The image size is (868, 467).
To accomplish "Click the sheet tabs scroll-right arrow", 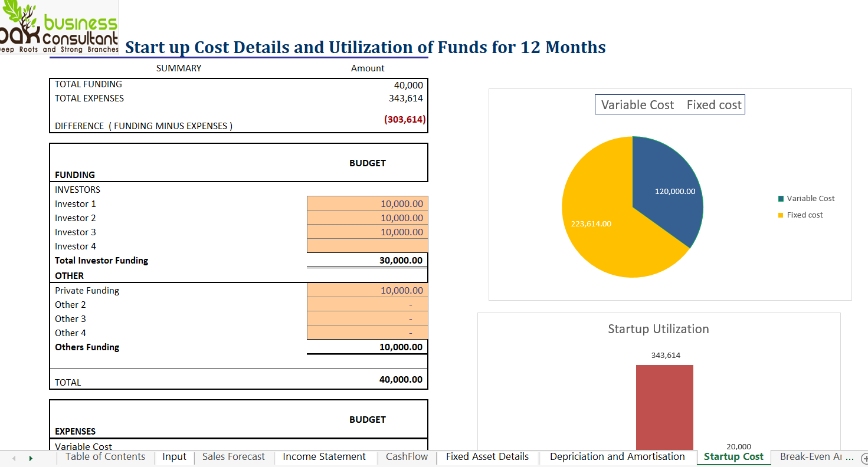I will click(30, 458).
